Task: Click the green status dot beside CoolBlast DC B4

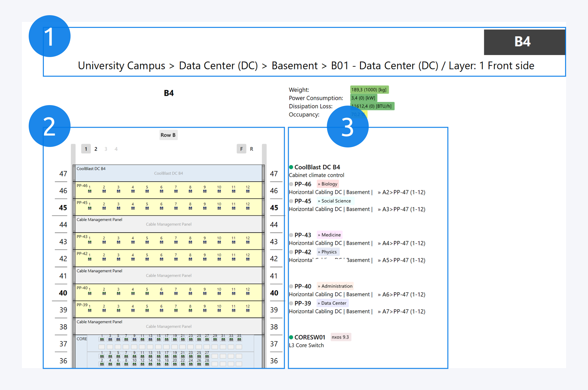Action: (x=291, y=167)
